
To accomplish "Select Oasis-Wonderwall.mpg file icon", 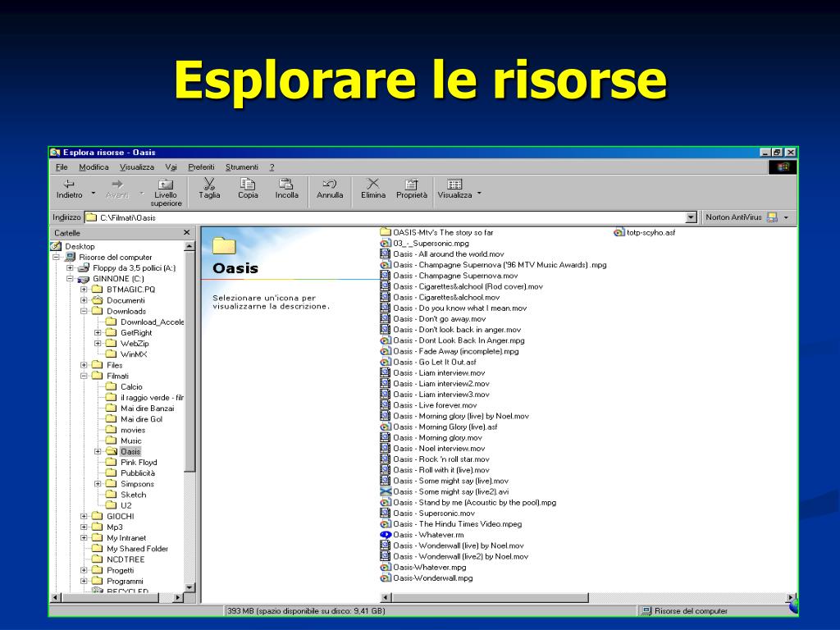I will [386, 578].
